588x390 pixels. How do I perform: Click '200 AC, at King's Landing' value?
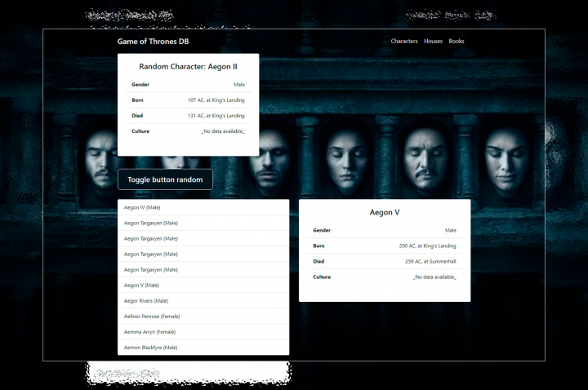pyautogui.click(x=427, y=246)
